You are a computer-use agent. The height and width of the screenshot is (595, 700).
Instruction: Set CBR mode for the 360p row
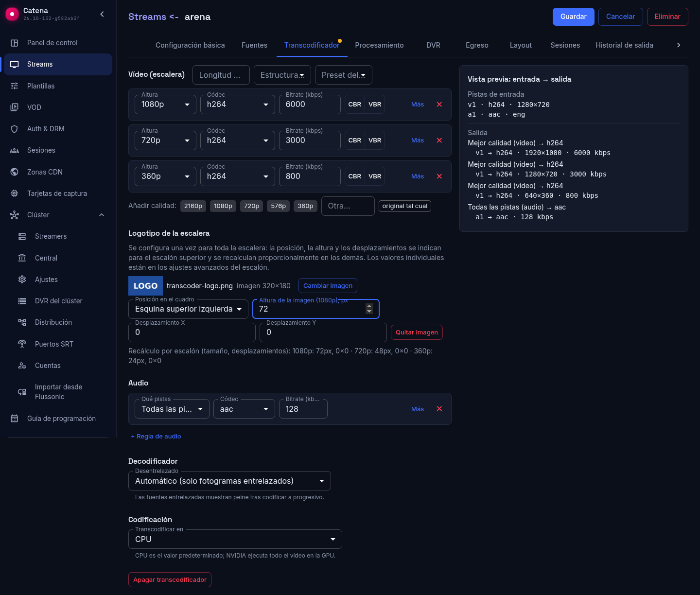pos(355,176)
